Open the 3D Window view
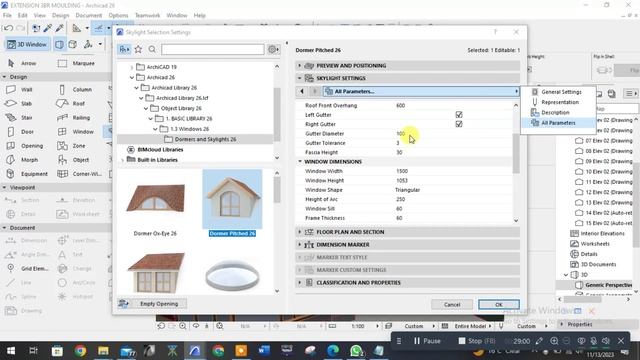The image size is (640, 360). [27, 44]
